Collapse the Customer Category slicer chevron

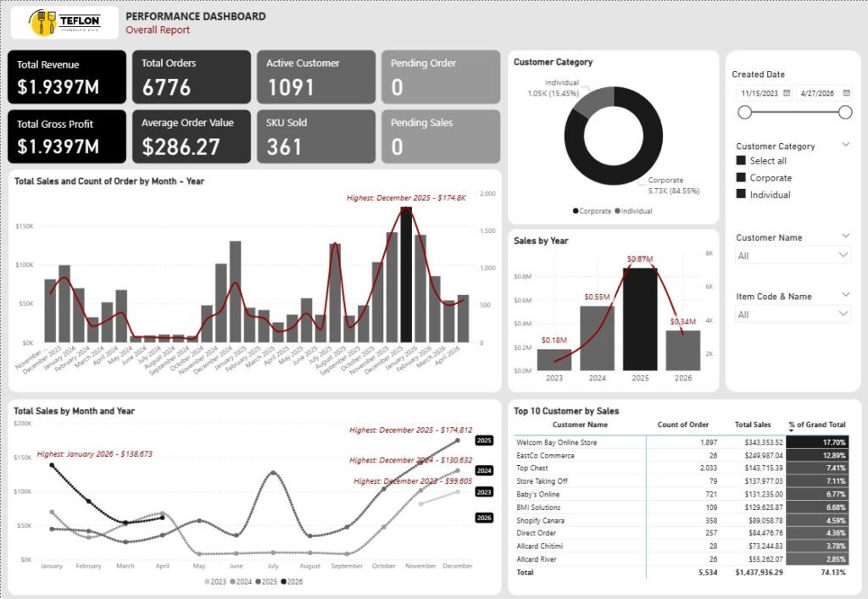coord(845,145)
